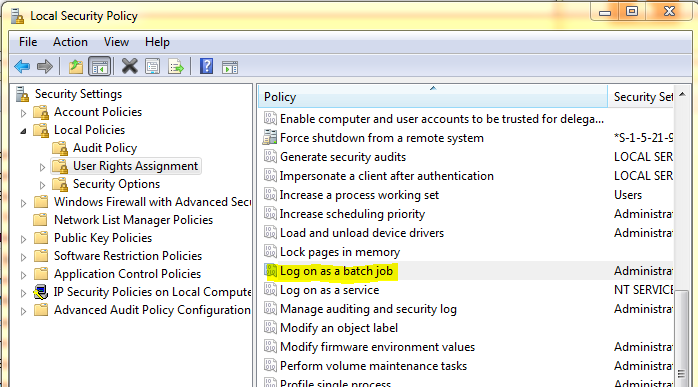Open the File menu

28,42
